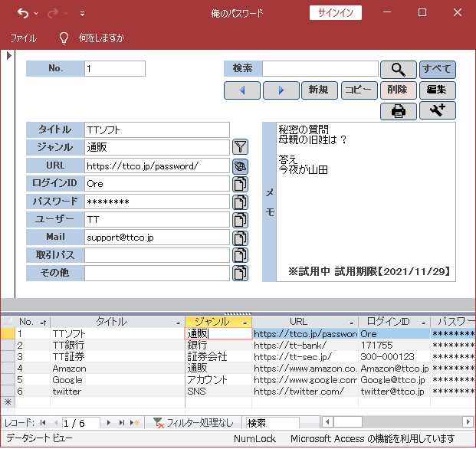The width and height of the screenshot is (476, 449).
Task: Click the 検索 input field in form
Action: point(320,68)
